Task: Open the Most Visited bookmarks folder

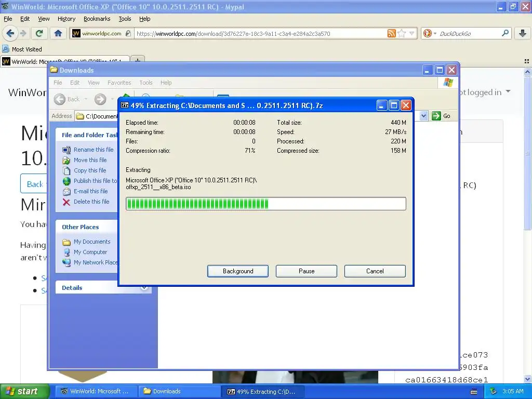Action: point(22,49)
